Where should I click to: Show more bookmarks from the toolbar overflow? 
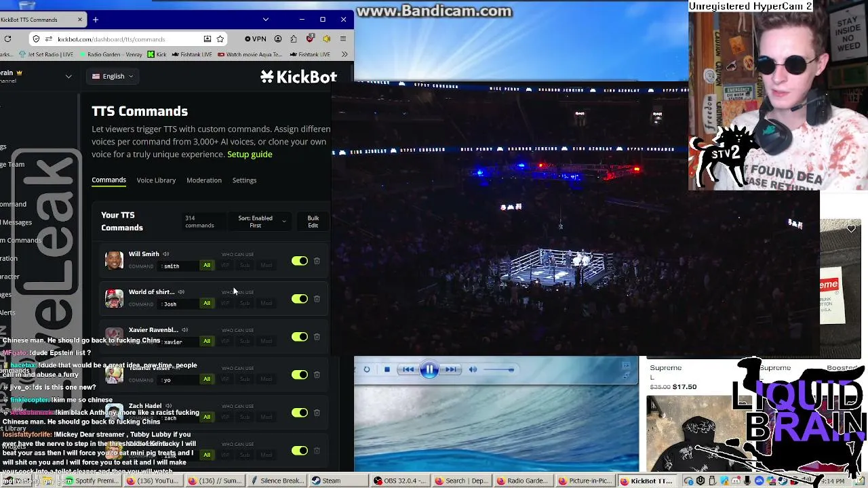pos(344,54)
